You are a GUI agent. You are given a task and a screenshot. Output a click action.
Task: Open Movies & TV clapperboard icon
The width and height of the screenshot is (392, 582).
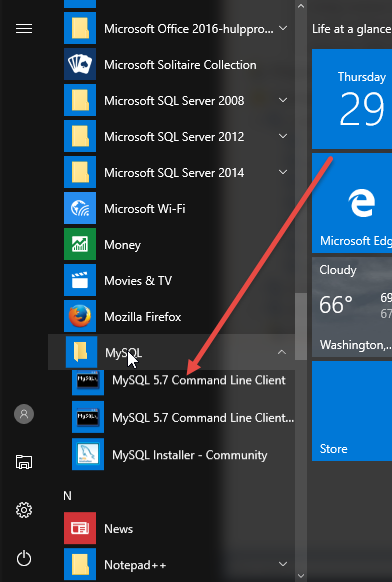[80, 280]
